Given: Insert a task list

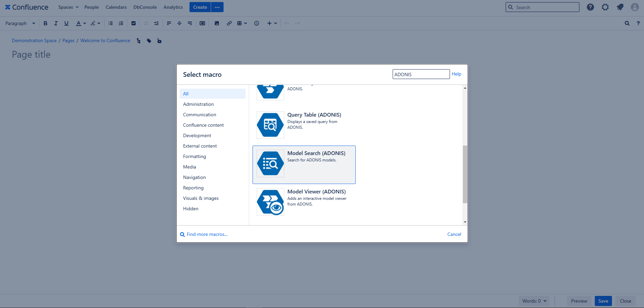Looking at the screenshot, I should point(134,23).
